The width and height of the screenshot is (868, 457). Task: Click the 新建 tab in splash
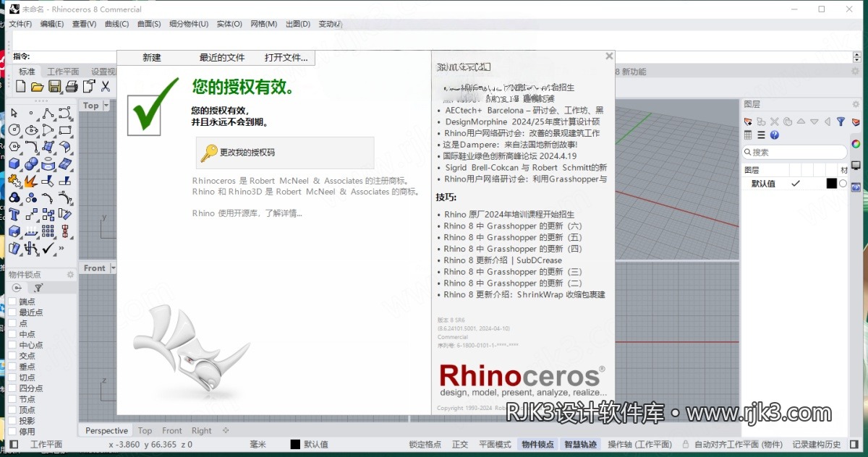(152, 58)
